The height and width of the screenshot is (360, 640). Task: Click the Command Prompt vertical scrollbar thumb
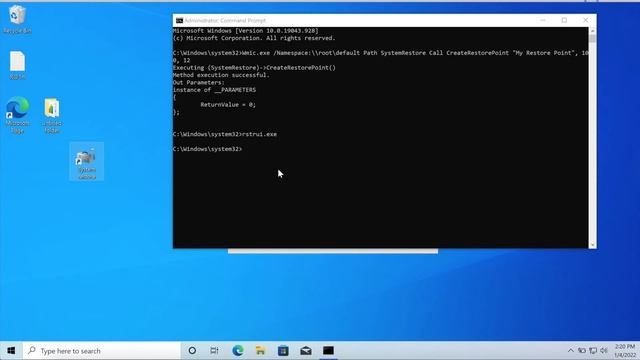(x=592, y=38)
